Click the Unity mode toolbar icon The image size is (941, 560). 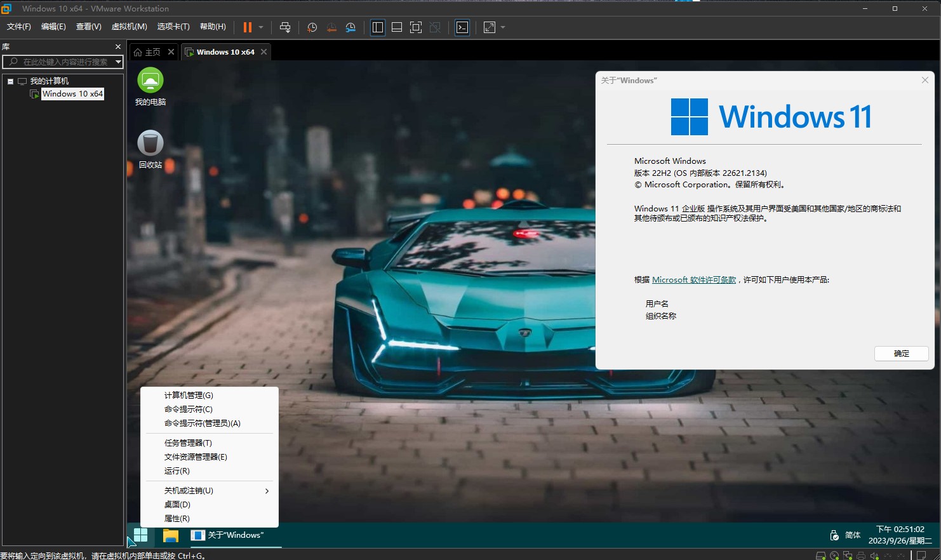[x=435, y=27]
